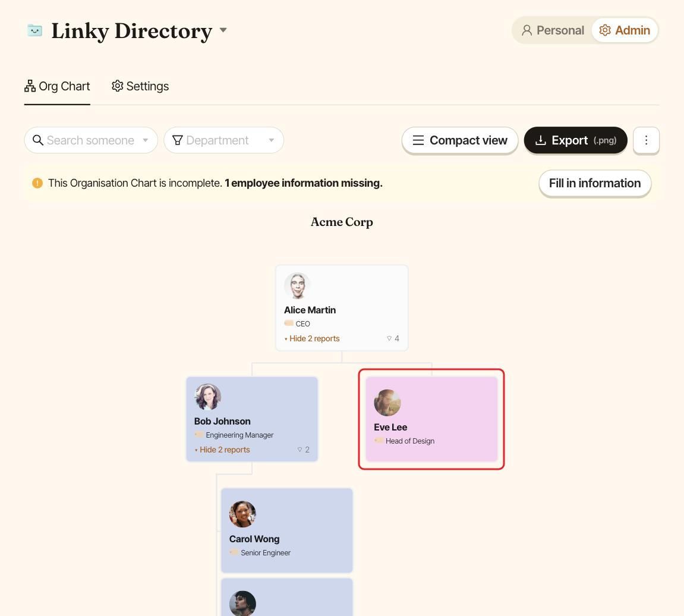
Task: Open Carol Wong's card by name
Action: (254, 539)
